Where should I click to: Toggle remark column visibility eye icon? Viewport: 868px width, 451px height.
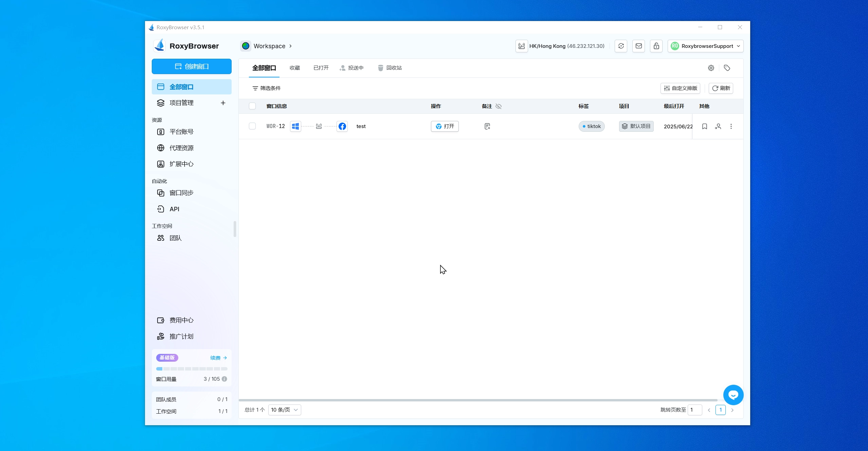[x=499, y=106]
